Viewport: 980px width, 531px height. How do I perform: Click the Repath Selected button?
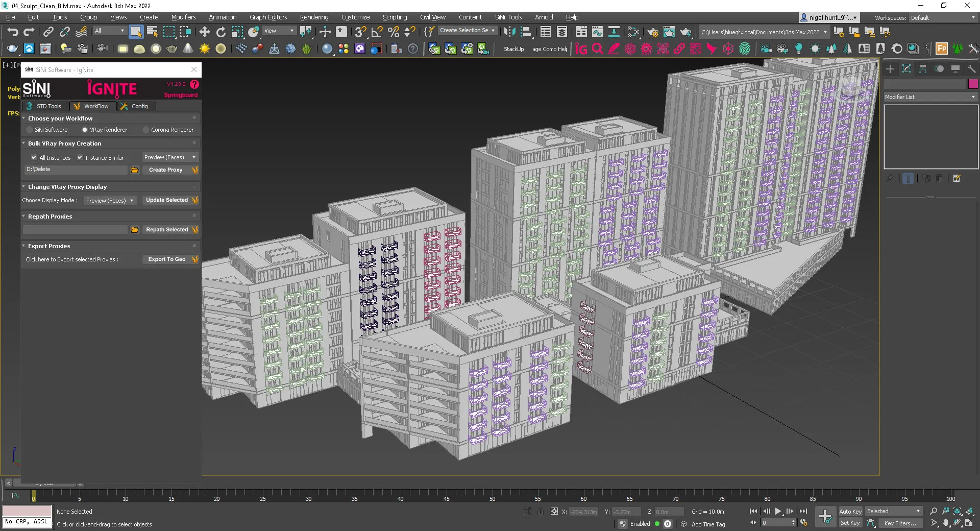[170, 230]
